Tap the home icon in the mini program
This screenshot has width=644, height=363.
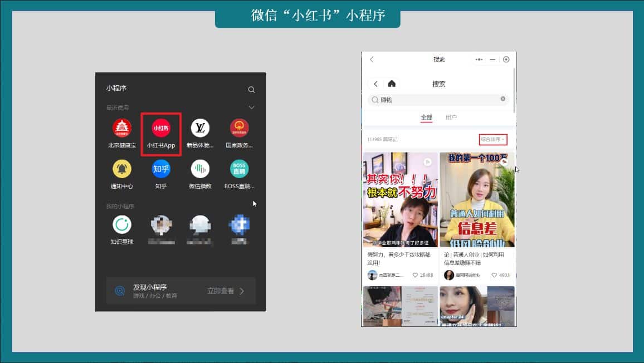392,83
